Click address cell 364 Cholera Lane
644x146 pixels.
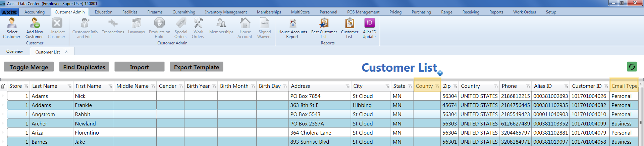320,133
